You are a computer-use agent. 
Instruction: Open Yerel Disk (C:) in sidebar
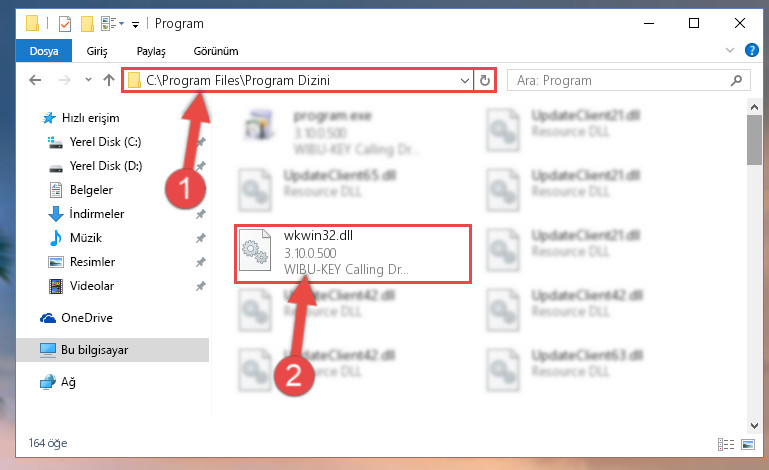coord(105,142)
